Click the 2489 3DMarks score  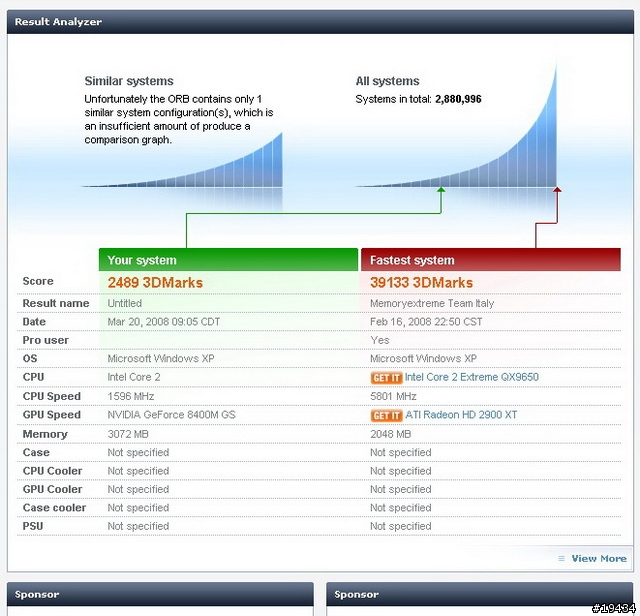coord(155,282)
